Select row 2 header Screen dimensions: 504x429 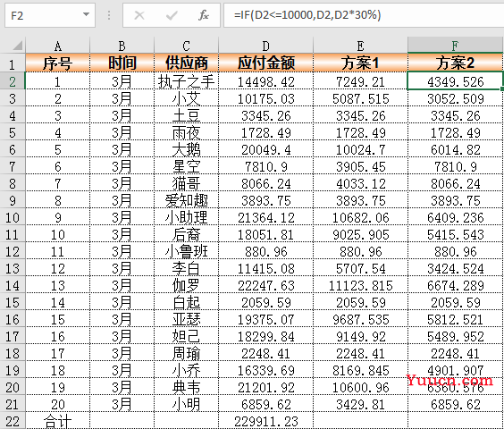pyautogui.click(x=13, y=80)
